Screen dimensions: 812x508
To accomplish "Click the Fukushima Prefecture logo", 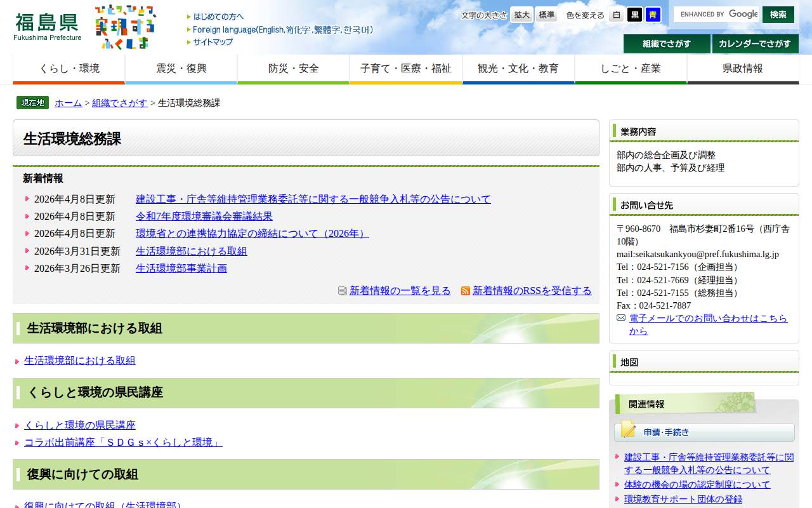I will coord(48,27).
